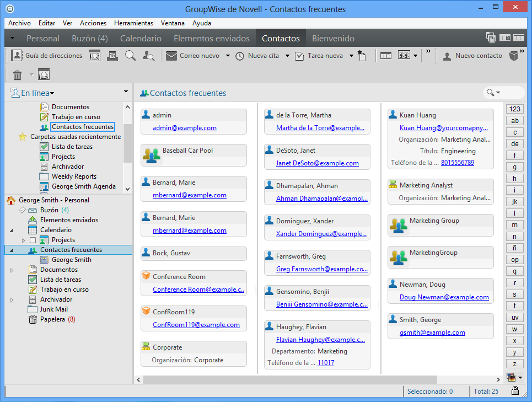
Task: Collapse the Calendario tree node
Action: [x=12, y=231]
